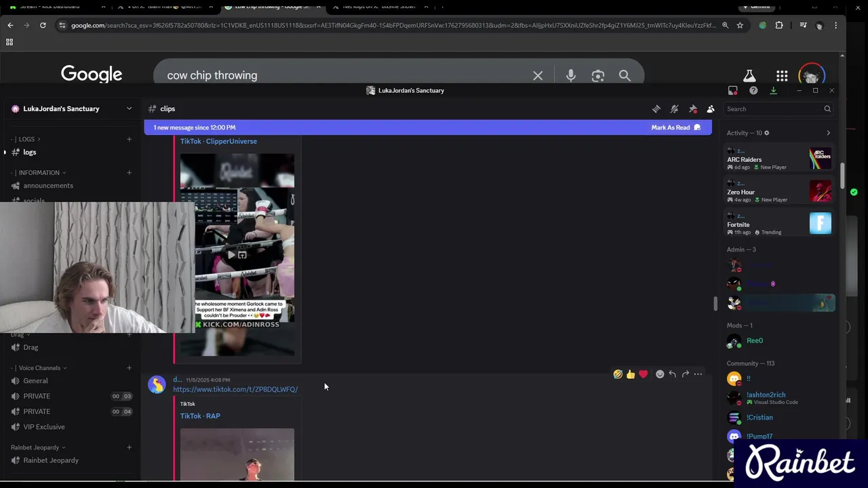Open Discord help question mark icon
This screenshot has width=868, height=488.
753,90
